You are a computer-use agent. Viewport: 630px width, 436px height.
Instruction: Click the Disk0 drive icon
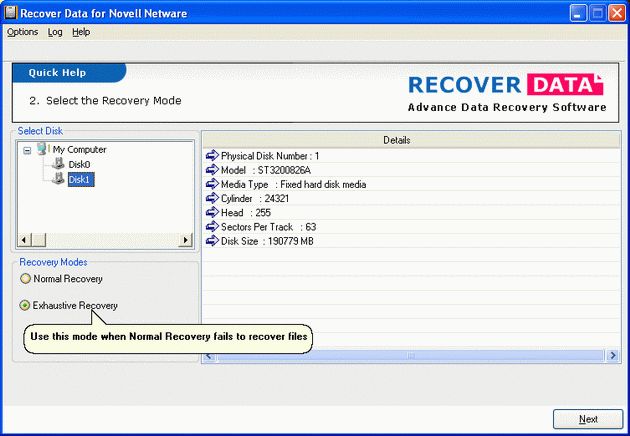(58, 164)
